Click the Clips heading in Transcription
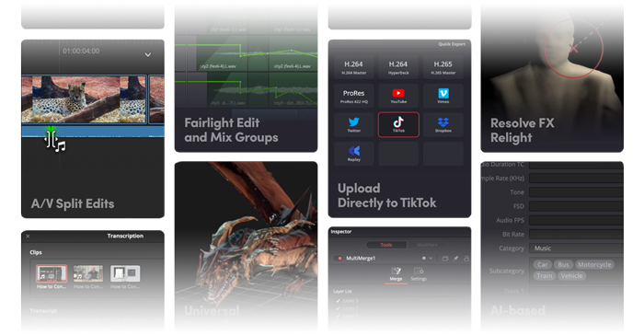Screen dimensions: 644x335 36,252
